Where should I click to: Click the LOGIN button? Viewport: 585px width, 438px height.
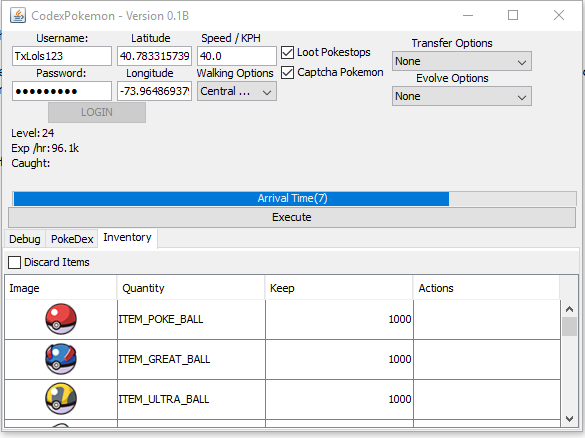97,112
